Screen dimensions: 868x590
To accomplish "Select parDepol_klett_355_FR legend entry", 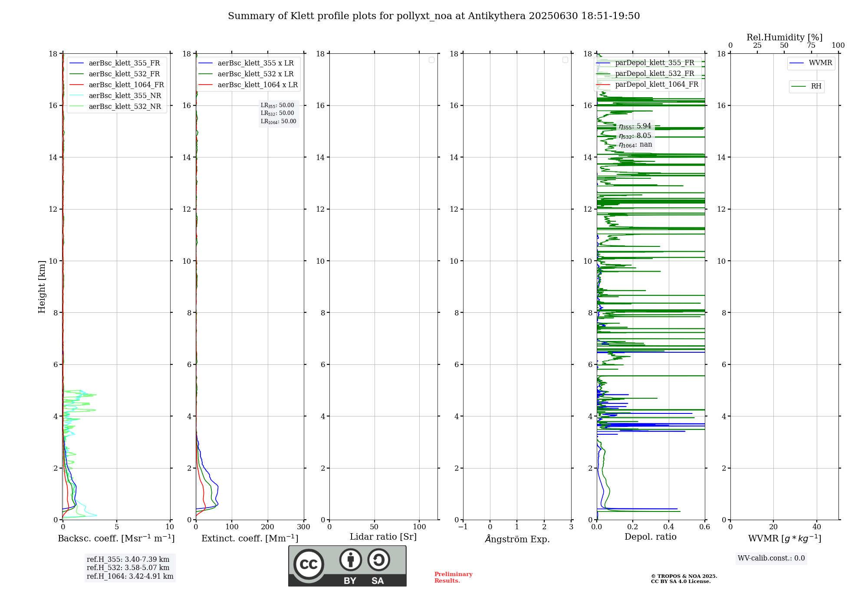I will click(x=645, y=62).
